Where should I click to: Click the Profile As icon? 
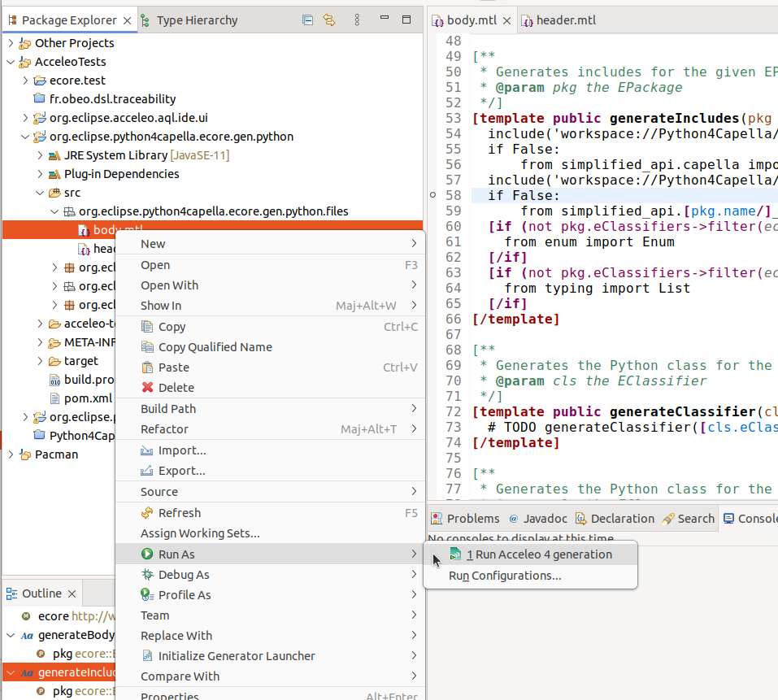(147, 595)
